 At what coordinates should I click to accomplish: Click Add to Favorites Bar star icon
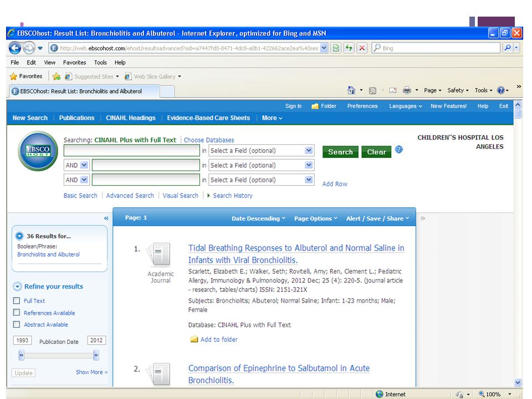pos(57,76)
